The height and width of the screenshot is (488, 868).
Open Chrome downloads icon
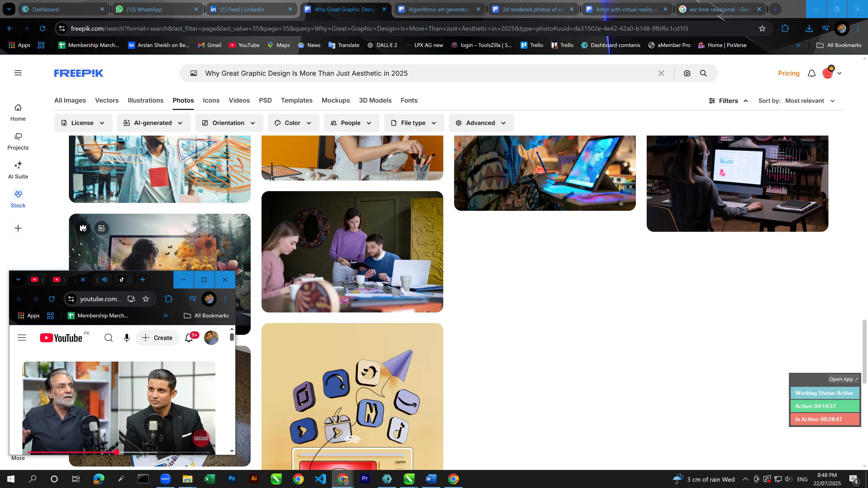(809, 29)
